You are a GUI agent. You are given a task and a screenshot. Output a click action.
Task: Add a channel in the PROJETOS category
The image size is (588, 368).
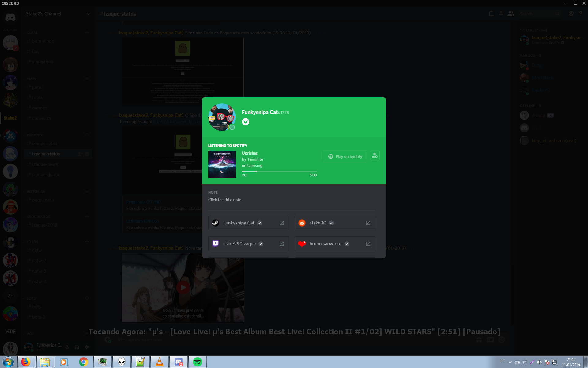pyautogui.click(x=87, y=135)
